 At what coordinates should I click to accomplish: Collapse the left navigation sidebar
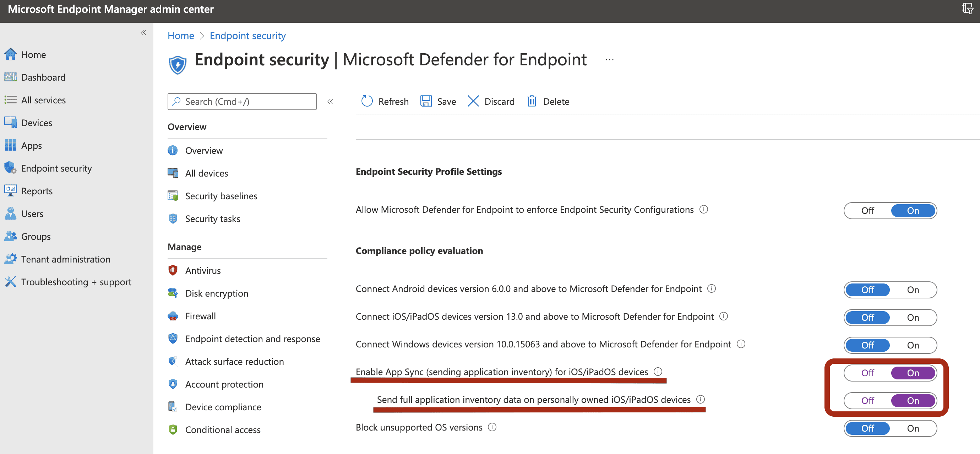click(143, 33)
